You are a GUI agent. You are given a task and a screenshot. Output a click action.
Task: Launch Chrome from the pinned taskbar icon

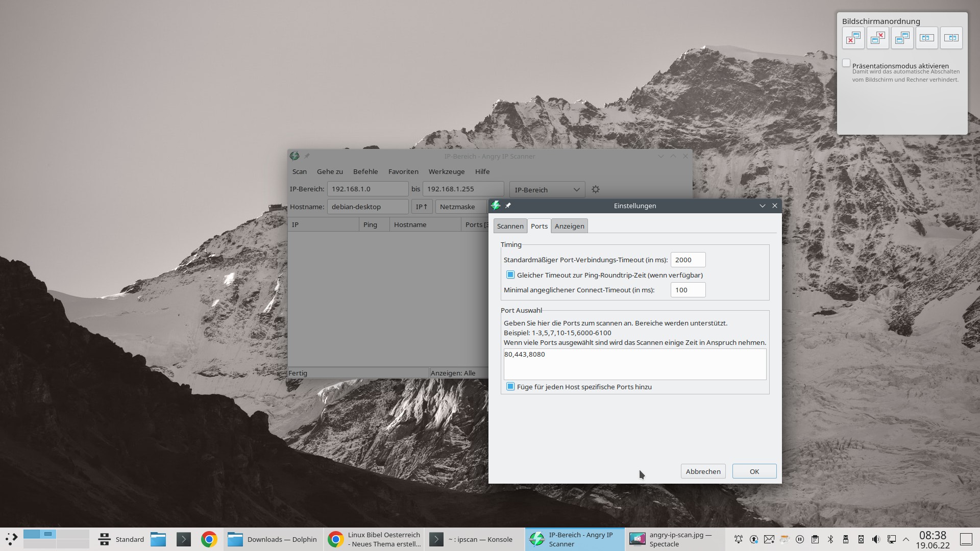[x=209, y=539]
